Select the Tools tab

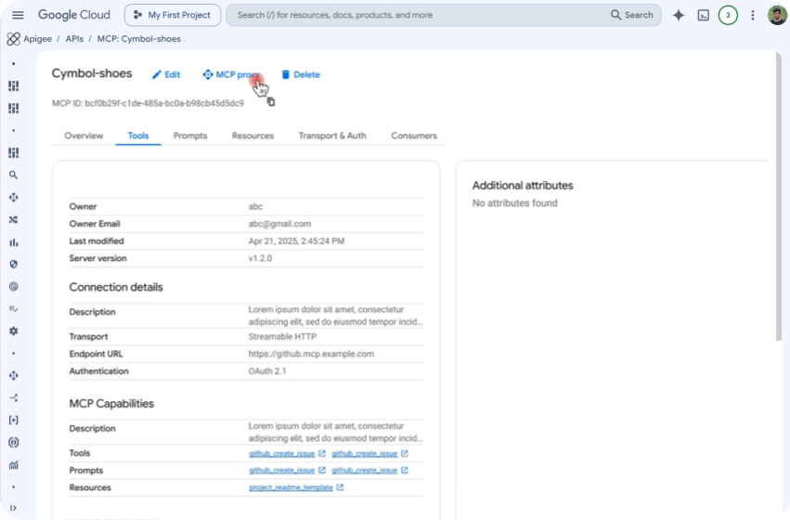coord(138,136)
